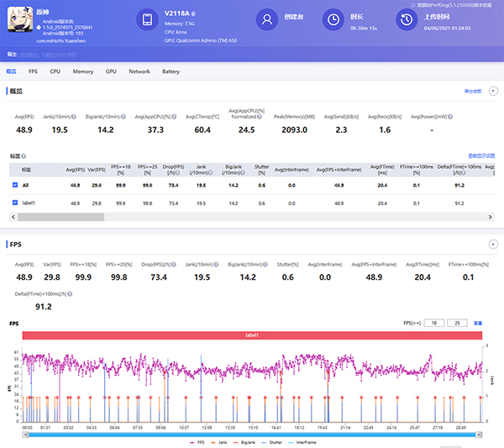Click the creator profile icon
The width and height of the screenshot is (504, 448).
[x=266, y=20]
